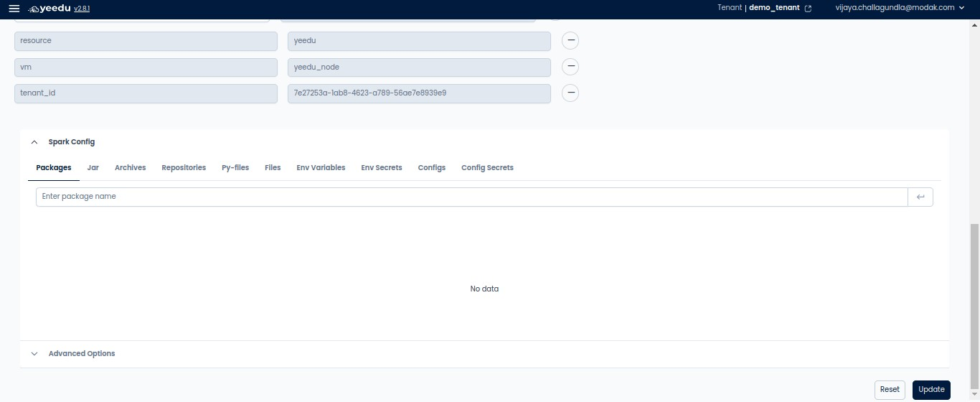Click the Update button
The height and width of the screenshot is (402, 980).
tap(931, 390)
